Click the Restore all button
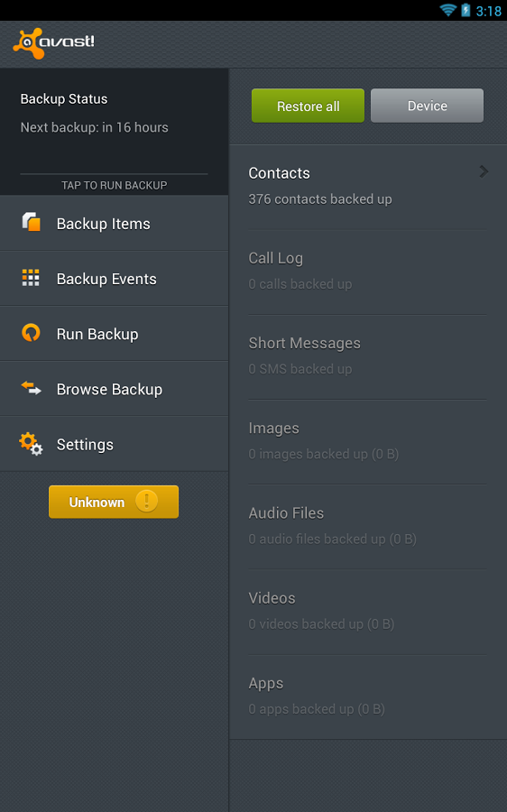Viewport: 507px width, 812px height. click(309, 106)
